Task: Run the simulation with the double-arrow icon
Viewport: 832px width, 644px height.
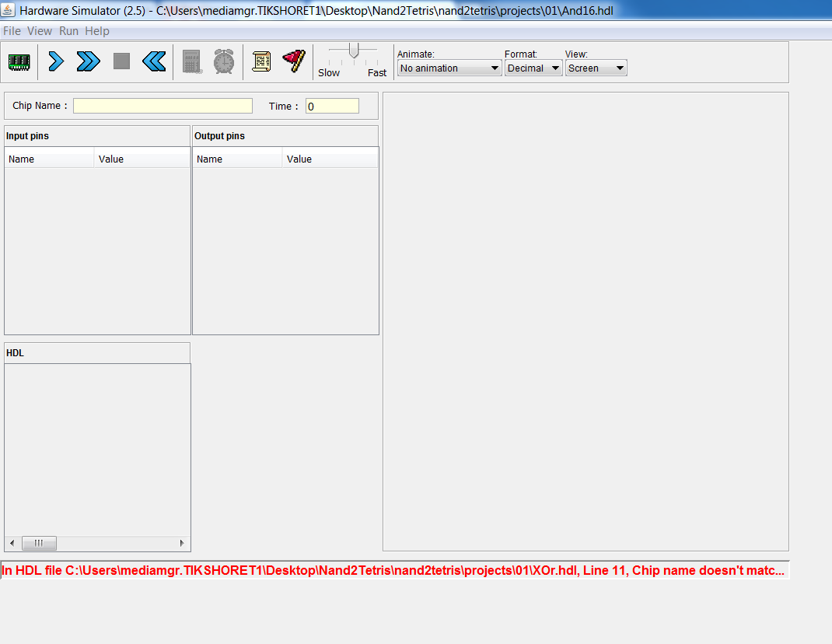Action: click(89, 62)
